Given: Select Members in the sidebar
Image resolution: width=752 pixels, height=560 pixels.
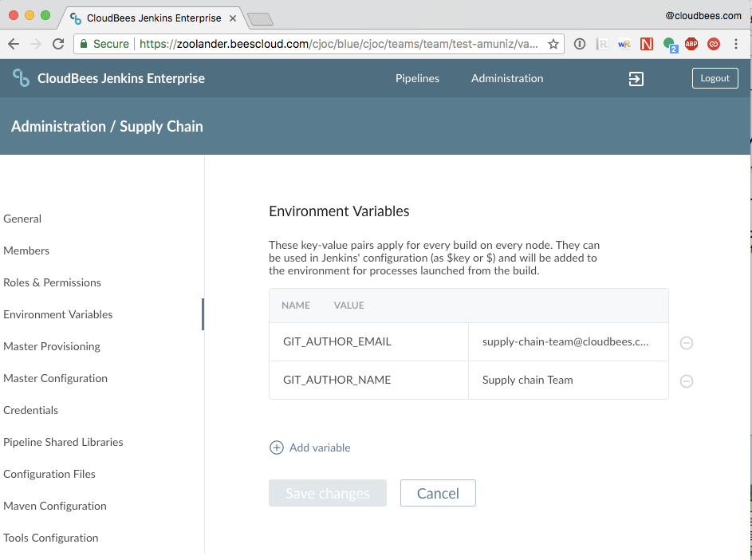Looking at the screenshot, I should (26, 250).
